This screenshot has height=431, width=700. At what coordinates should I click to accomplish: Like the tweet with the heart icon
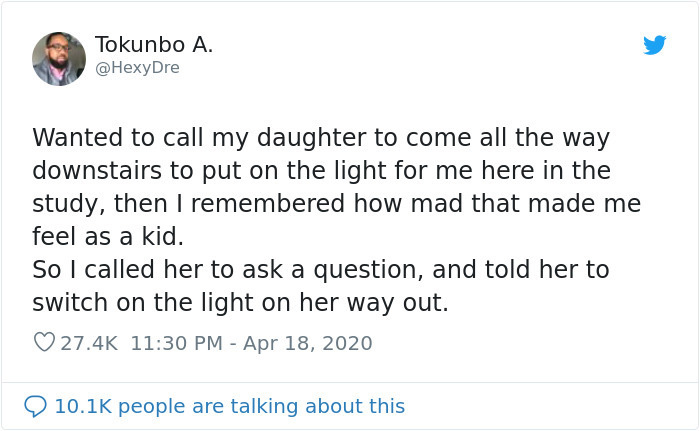(x=44, y=343)
